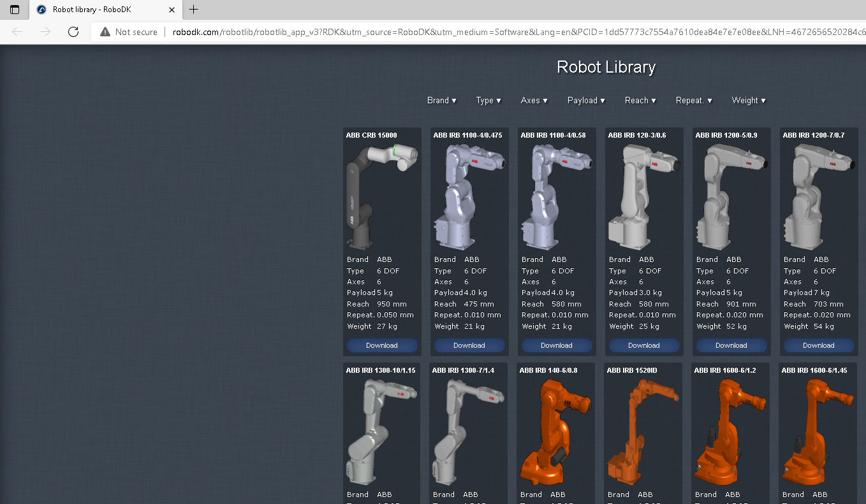Image resolution: width=866 pixels, height=504 pixels.
Task: Click the Robot Library heading
Action: point(606,67)
